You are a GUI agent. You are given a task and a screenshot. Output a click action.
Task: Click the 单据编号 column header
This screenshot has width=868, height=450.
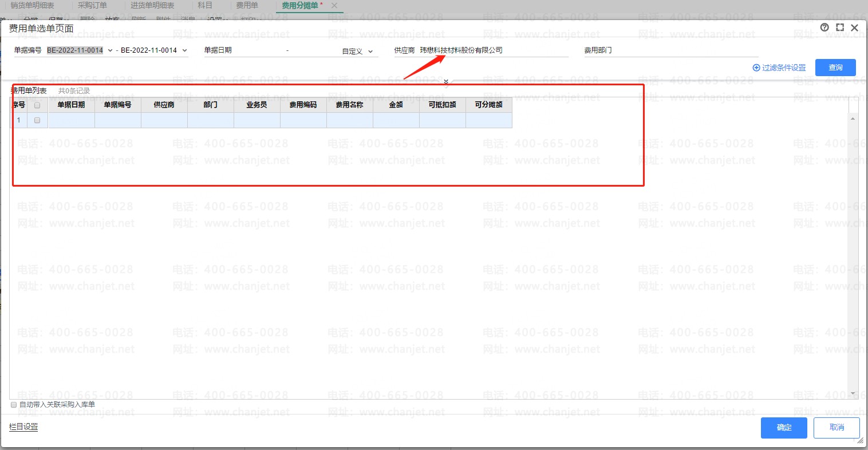pos(118,105)
